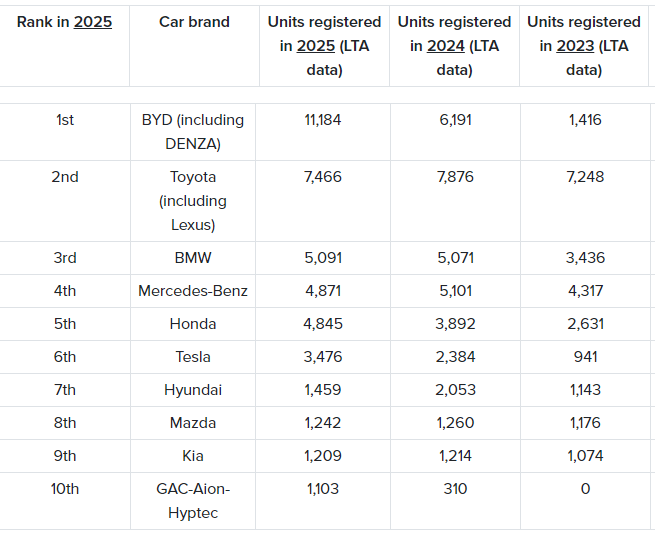The height and width of the screenshot is (535, 655).
Task: Click the 310 units value for GAC-Aion-Hyptec
Action: [455, 489]
